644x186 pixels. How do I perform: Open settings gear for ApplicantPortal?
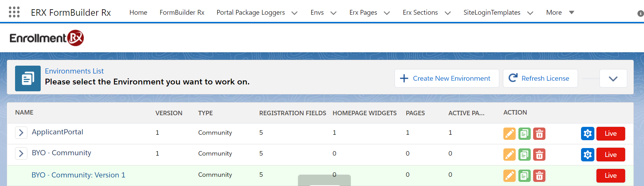coord(588,134)
